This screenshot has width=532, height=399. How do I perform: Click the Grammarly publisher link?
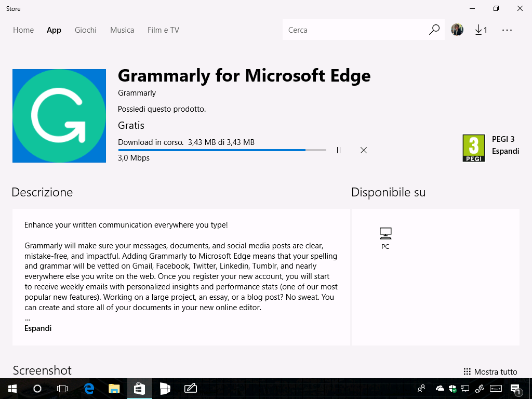coord(137,93)
